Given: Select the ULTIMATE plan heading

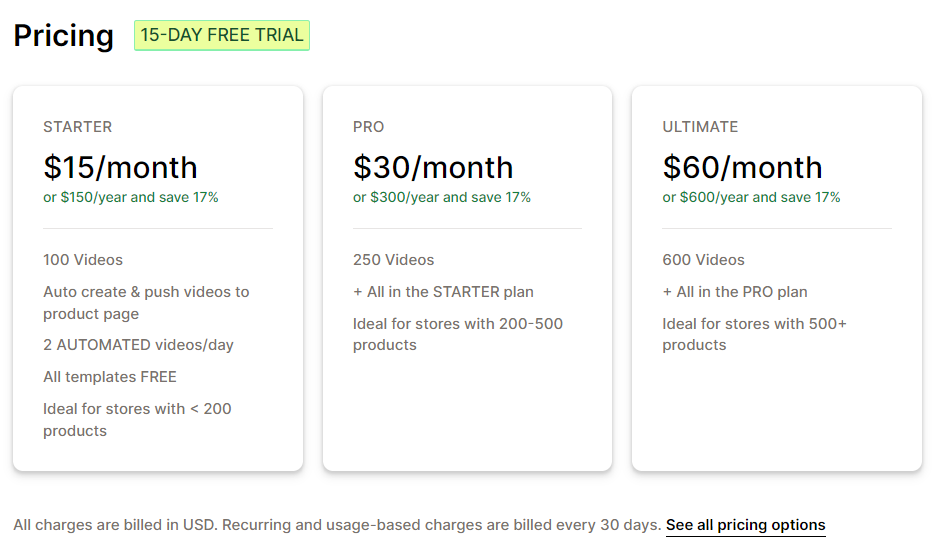Looking at the screenshot, I should [x=700, y=127].
